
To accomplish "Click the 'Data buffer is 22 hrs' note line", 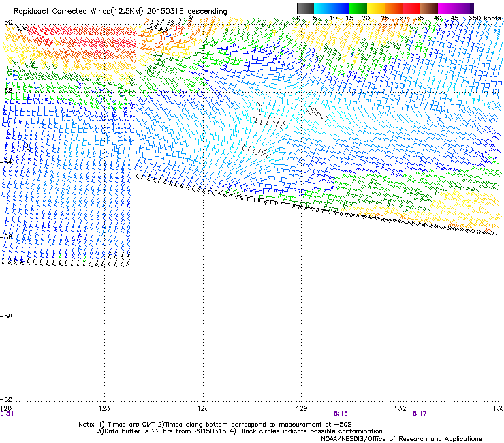I will tap(240, 431).
